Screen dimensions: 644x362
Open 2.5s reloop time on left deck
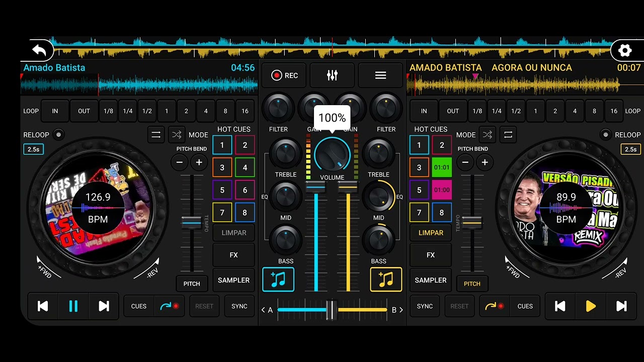tap(34, 149)
